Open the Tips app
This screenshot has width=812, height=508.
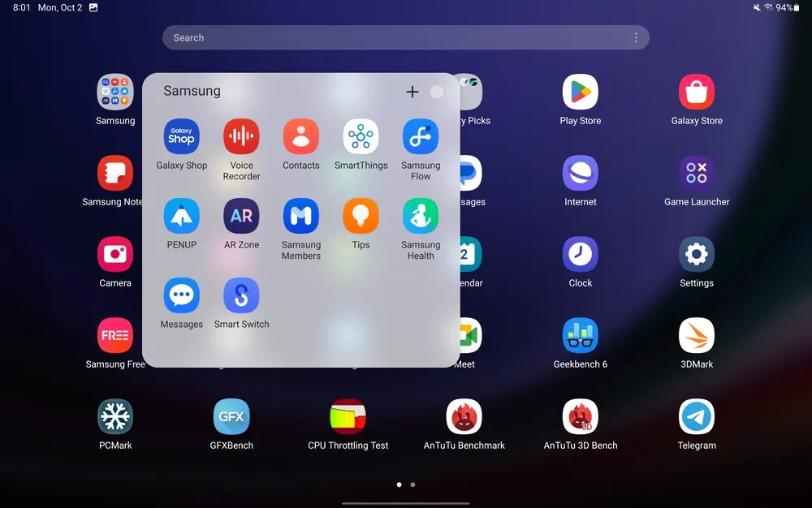pyautogui.click(x=361, y=216)
